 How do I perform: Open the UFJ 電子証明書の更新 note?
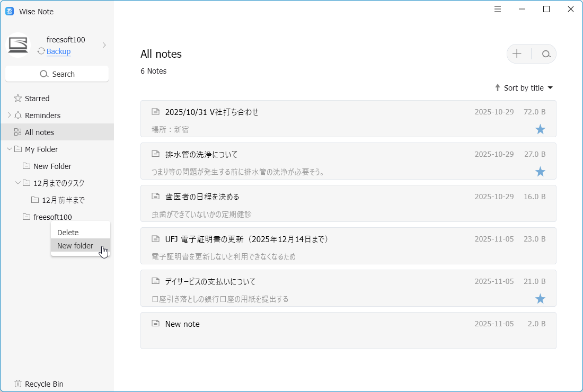pos(247,239)
